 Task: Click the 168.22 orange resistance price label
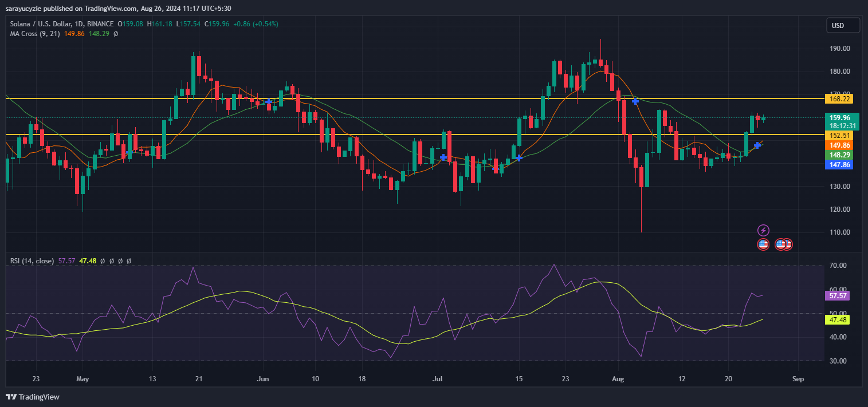point(840,98)
